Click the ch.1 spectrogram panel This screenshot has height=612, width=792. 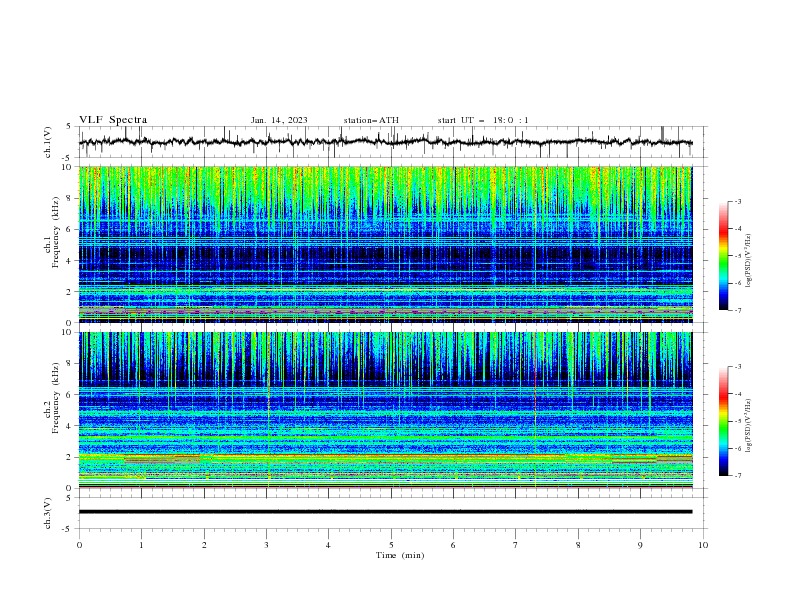click(x=386, y=244)
